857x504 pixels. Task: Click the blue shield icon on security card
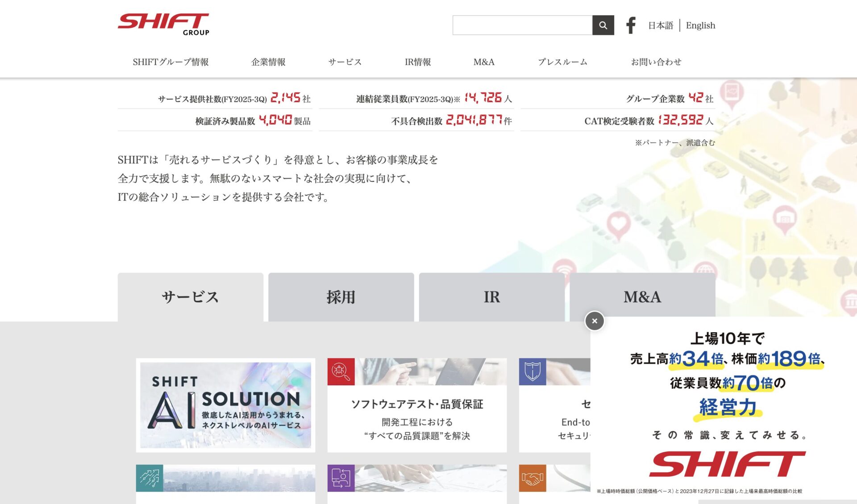[x=533, y=371]
